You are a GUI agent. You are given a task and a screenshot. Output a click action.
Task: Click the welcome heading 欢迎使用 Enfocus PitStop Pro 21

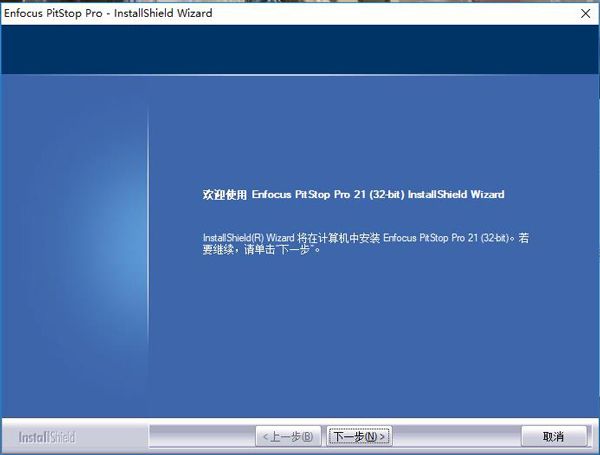[x=353, y=194]
